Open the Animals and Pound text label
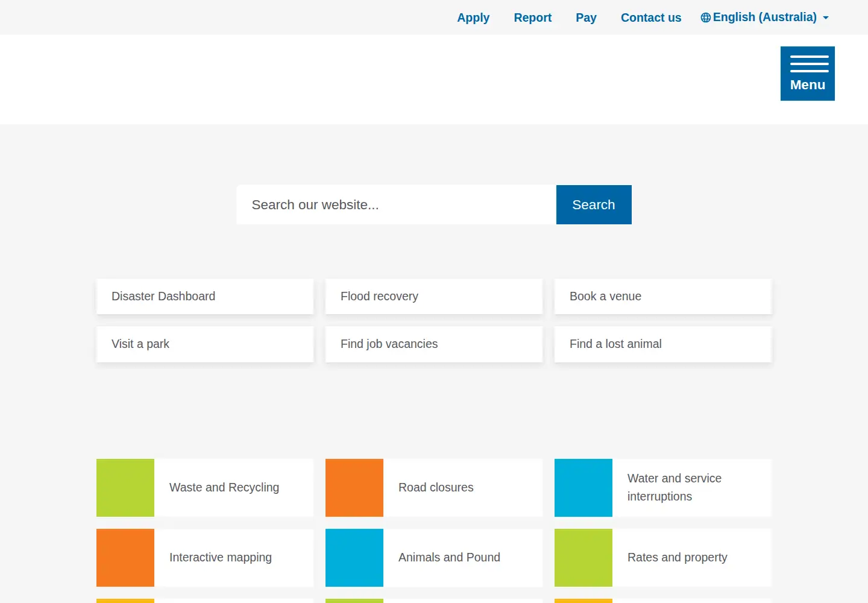Image resolution: width=868 pixels, height=603 pixels. pyautogui.click(x=449, y=557)
